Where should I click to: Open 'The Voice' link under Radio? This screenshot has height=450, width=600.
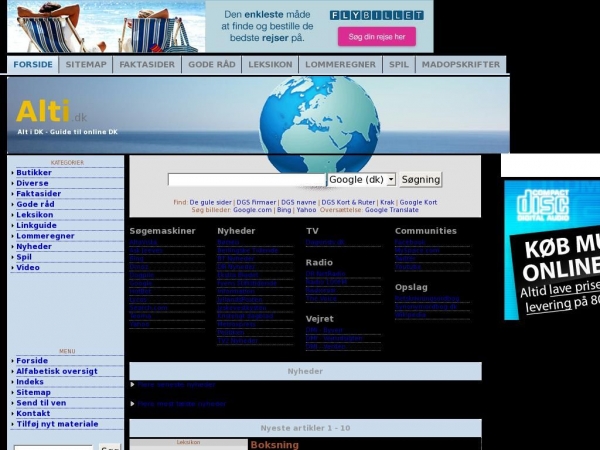click(x=321, y=299)
